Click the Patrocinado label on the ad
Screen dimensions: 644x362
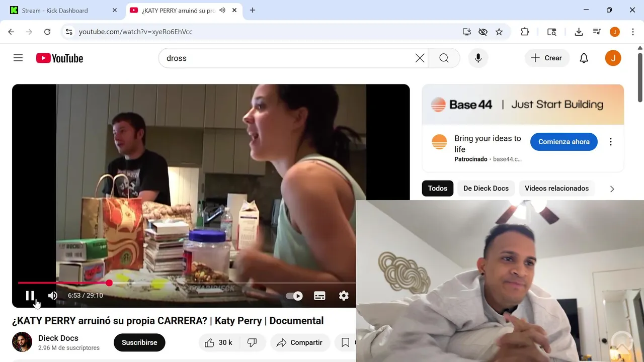(471, 159)
